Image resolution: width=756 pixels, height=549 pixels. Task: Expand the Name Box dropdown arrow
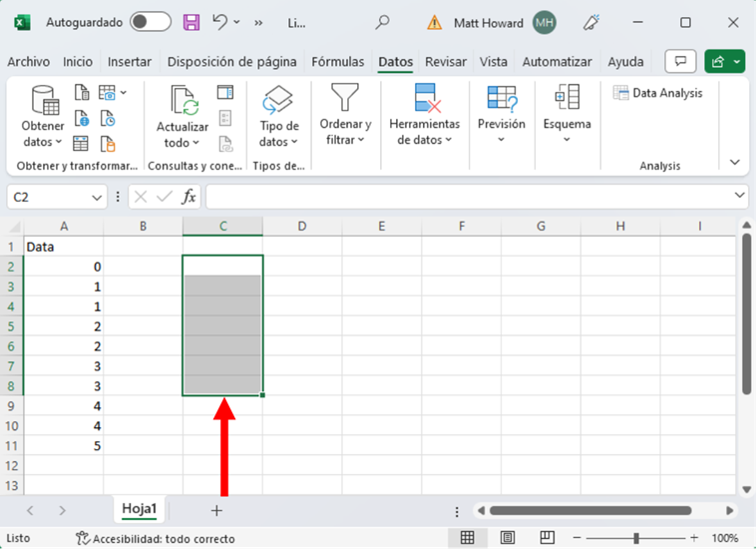click(97, 197)
